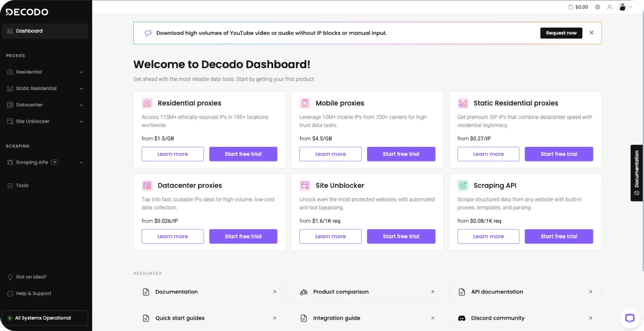Screen dimensions: 644x331
Task: Click the lightbulb icon beside Got an idea
Action: pyautogui.click(x=10, y=277)
